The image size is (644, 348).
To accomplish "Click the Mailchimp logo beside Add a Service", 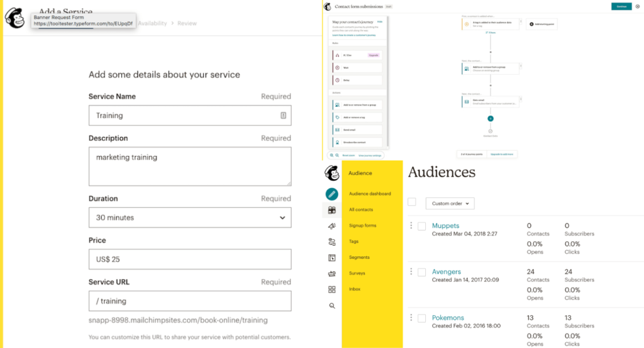I will click(x=15, y=18).
